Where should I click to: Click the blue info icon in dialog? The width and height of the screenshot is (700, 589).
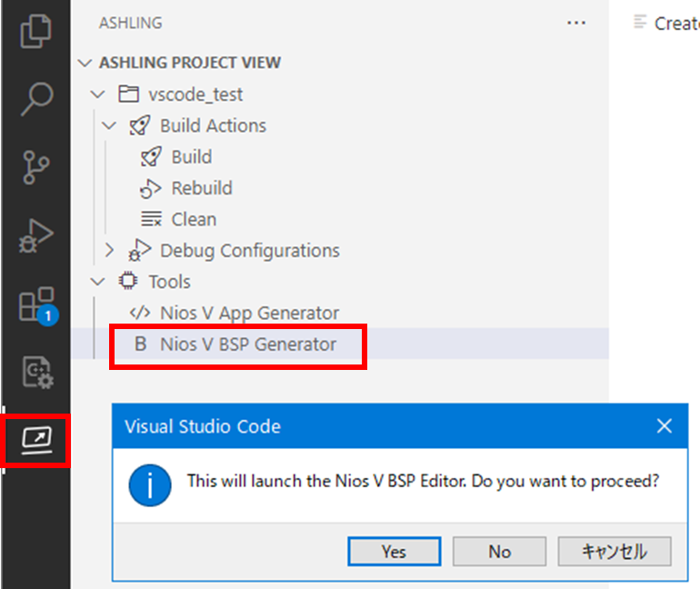click(x=151, y=482)
